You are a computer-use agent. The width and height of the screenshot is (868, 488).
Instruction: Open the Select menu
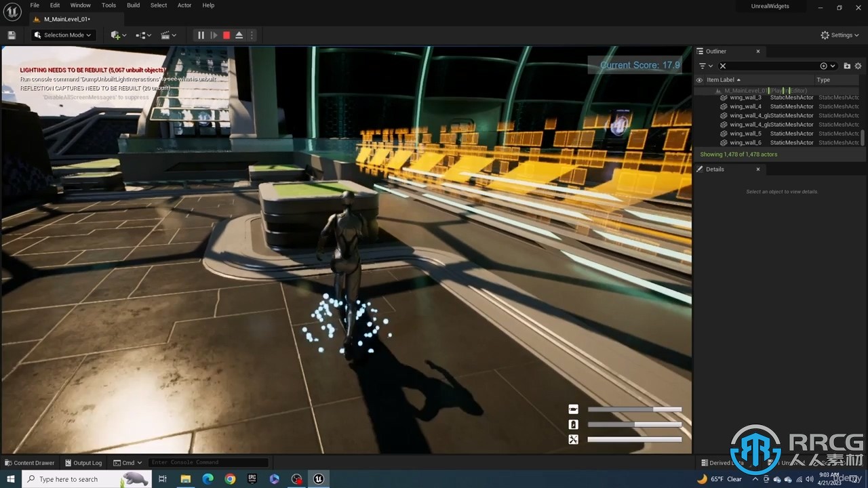[x=159, y=5]
